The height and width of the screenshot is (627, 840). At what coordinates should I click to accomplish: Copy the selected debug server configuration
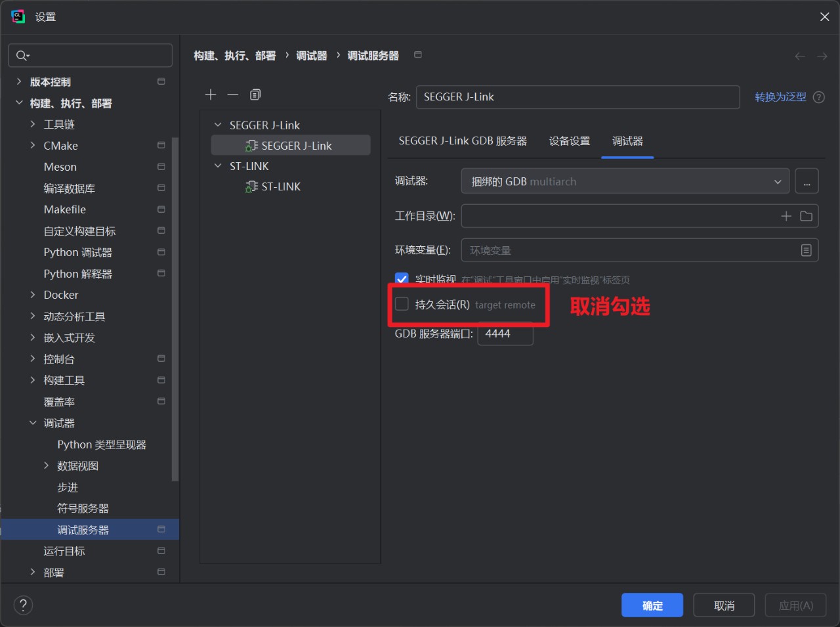(x=255, y=95)
